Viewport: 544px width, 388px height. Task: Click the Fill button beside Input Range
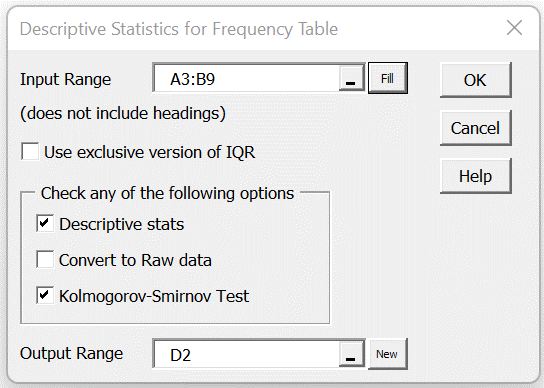tap(388, 78)
